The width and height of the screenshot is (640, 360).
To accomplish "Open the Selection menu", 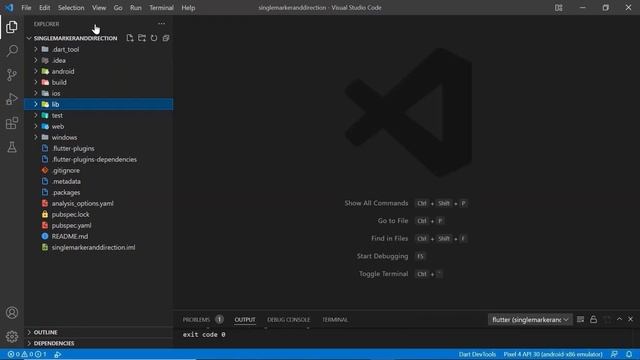I will (x=71, y=8).
